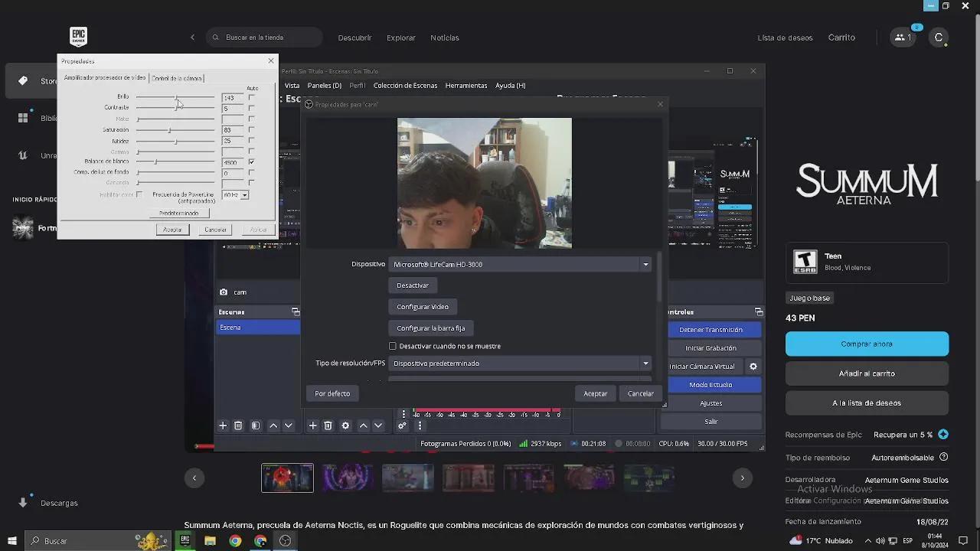The width and height of the screenshot is (980, 551).
Task: Add a new source in OBS sources panel
Action: click(312, 425)
